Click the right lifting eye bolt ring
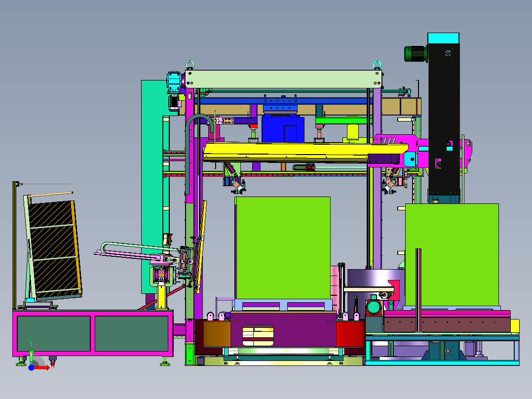 (x=377, y=65)
